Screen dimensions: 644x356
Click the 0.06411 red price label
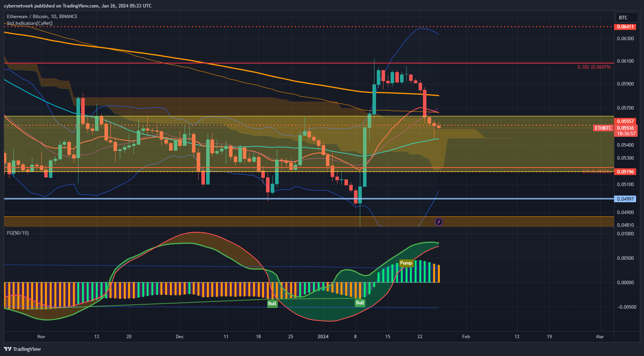click(x=625, y=27)
